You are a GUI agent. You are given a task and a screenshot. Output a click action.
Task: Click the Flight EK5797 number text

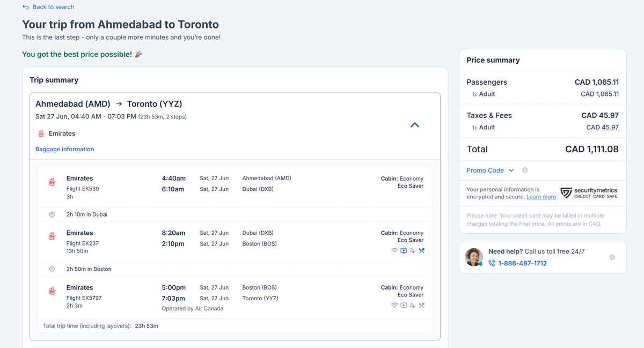pyautogui.click(x=84, y=298)
